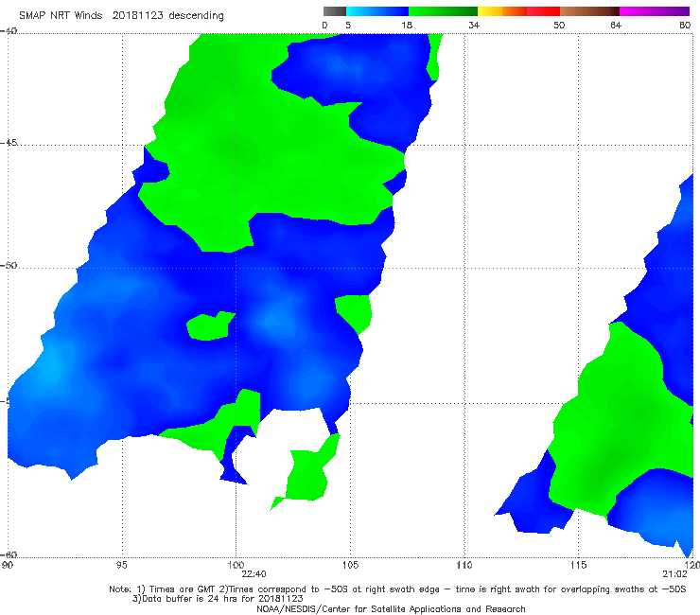The image size is (700, 615).
Task: Click the longitude label '110'
Action: 464,565
